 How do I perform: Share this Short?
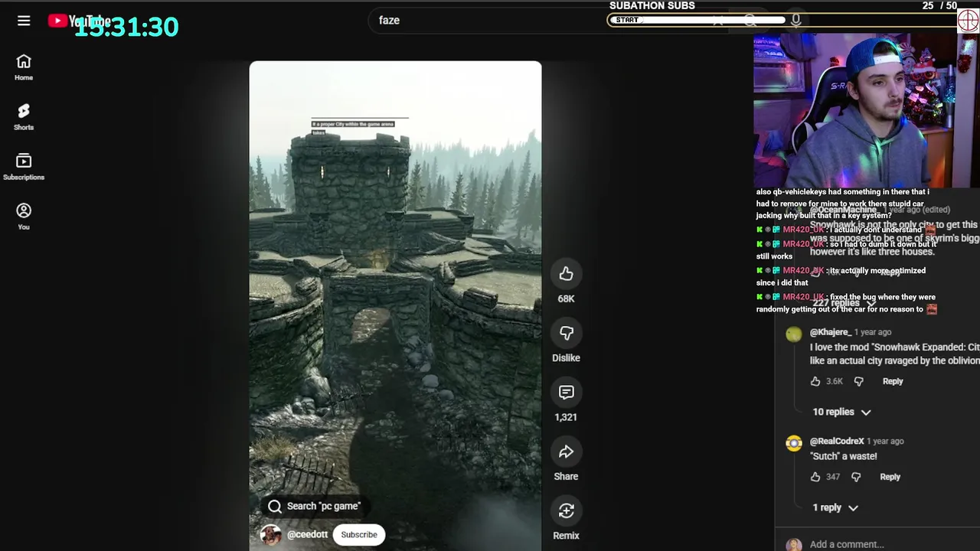(566, 452)
